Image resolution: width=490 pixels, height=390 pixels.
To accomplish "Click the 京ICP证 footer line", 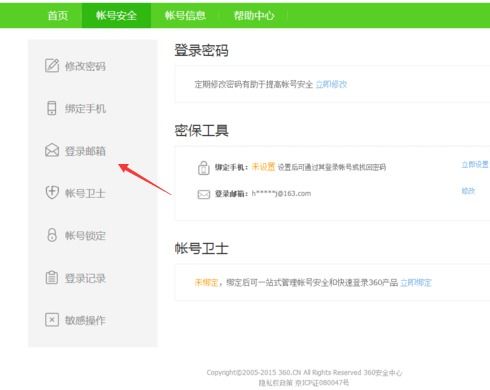I will 304,382.
